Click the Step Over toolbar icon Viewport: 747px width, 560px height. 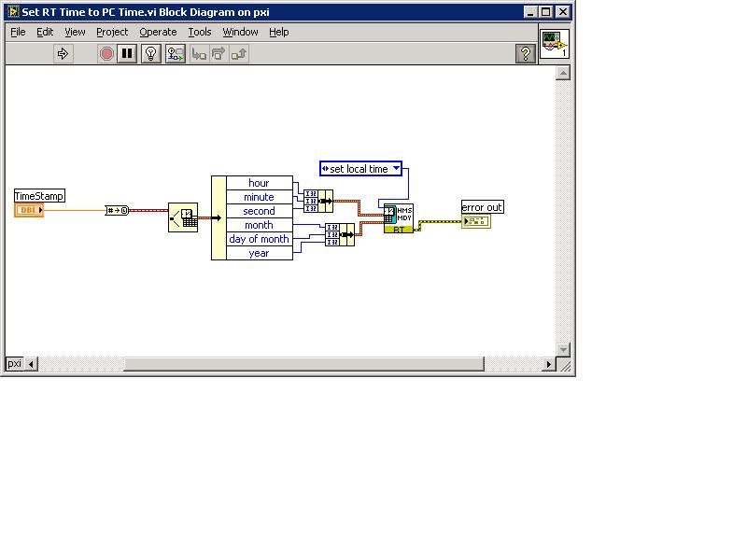pos(218,54)
